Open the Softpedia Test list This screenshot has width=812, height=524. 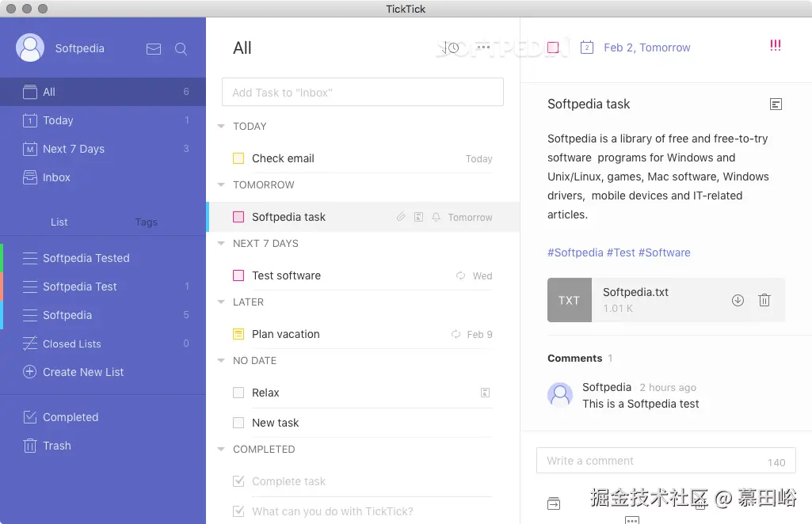103,287
